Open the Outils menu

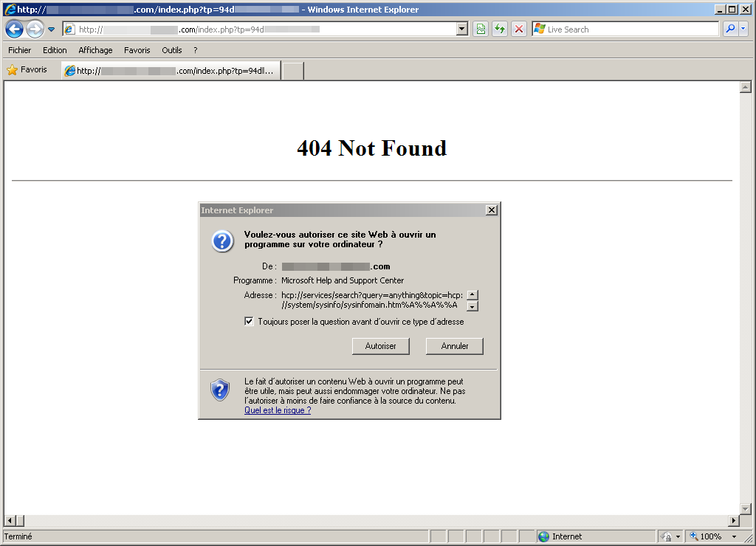171,50
